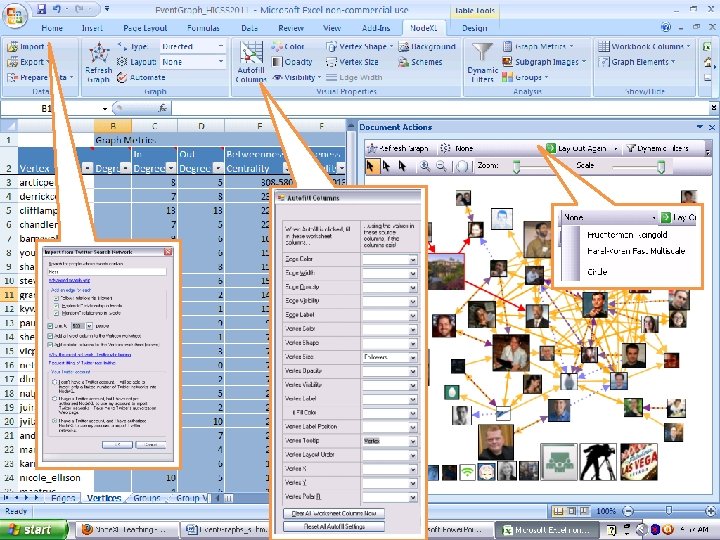Open the Design ribbon tab
The height and width of the screenshot is (540, 720).
[474, 28]
